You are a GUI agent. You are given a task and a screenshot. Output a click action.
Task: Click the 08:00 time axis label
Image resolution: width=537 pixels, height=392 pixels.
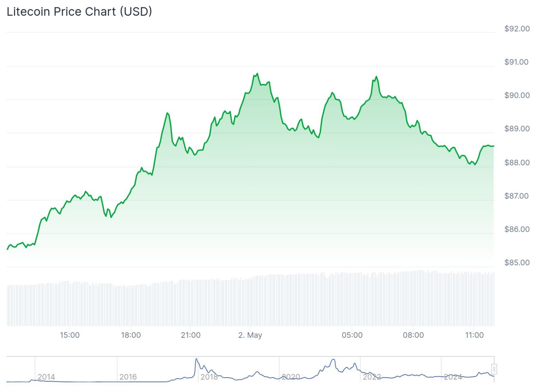(x=413, y=335)
